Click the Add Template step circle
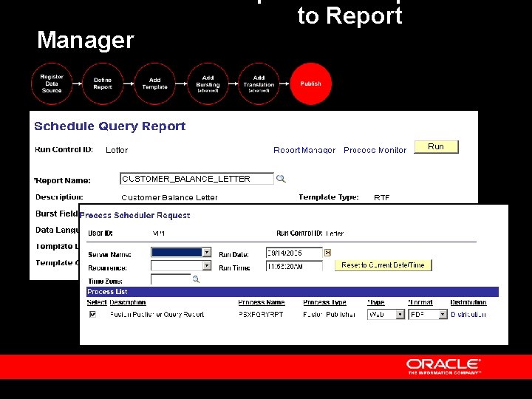This screenshot has height=399, width=532. click(x=154, y=83)
